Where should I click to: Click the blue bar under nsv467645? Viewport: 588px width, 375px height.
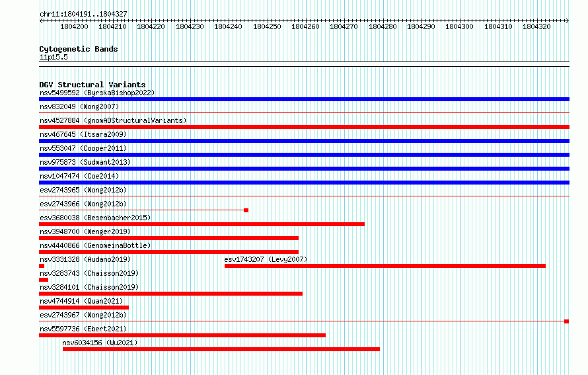(x=304, y=141)
